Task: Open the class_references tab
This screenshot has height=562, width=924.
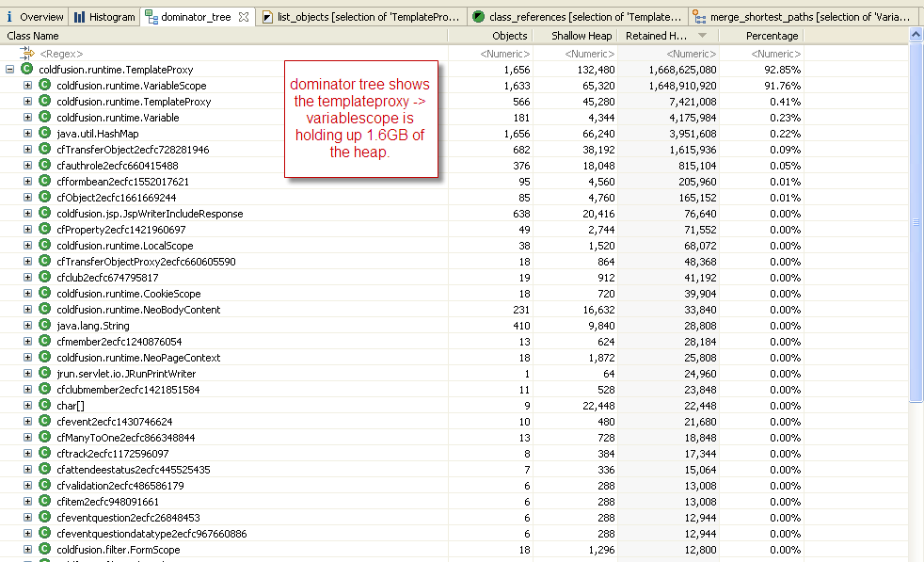Action: (578, 17)
